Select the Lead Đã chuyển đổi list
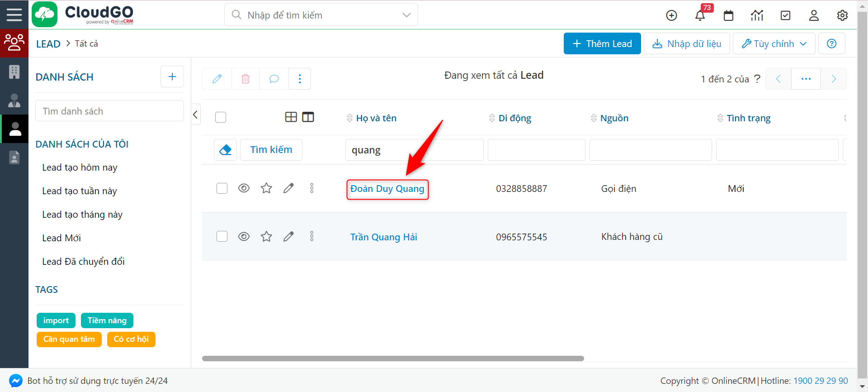868x392 pixels. [x=83, y=262]
